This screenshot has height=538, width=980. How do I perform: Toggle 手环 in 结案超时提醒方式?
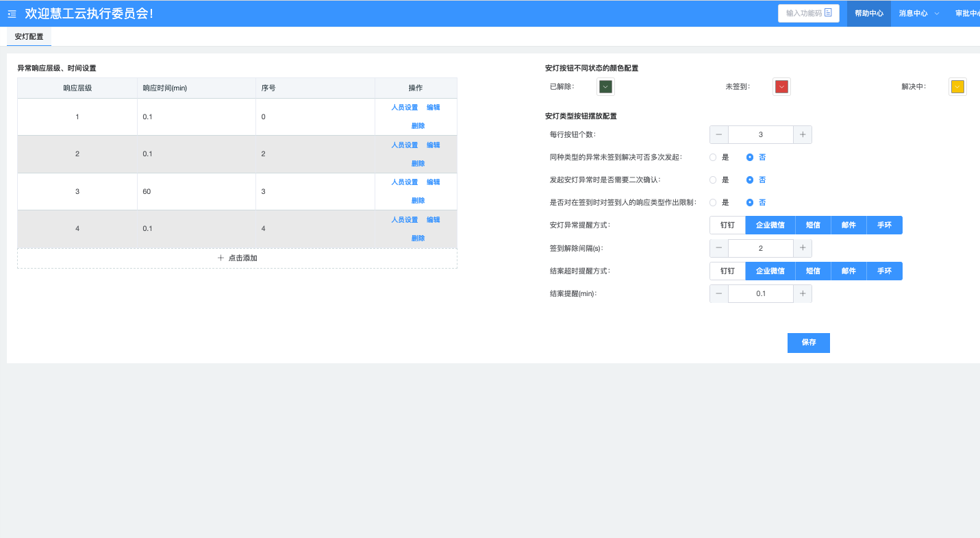pyautogui.click(x=885, y=271)
